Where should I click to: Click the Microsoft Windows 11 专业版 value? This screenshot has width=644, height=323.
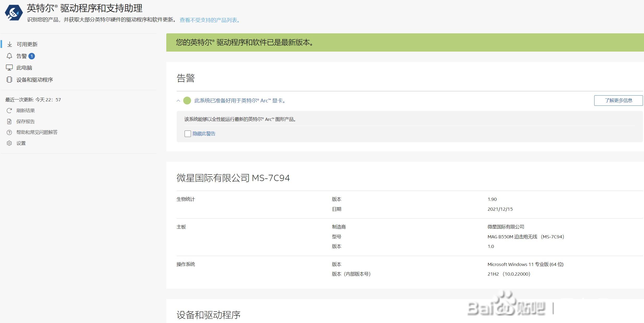(525, 264)
